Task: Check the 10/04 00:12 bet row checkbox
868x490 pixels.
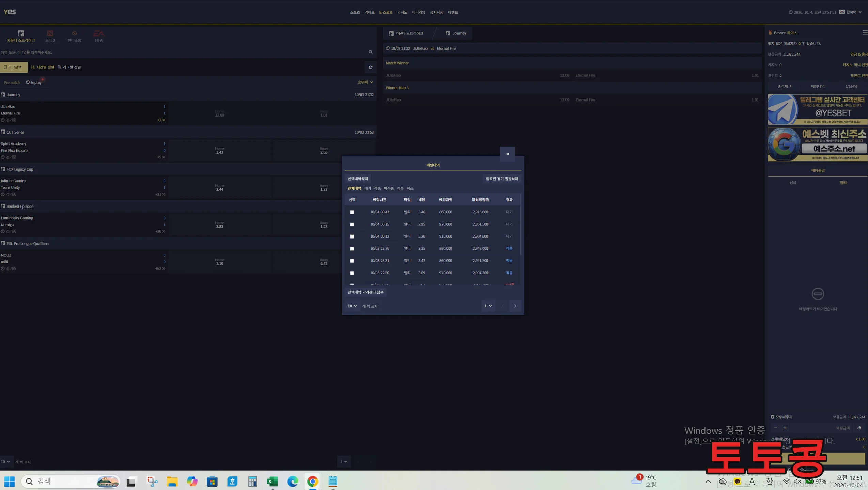Action: [x=352, y=236]
